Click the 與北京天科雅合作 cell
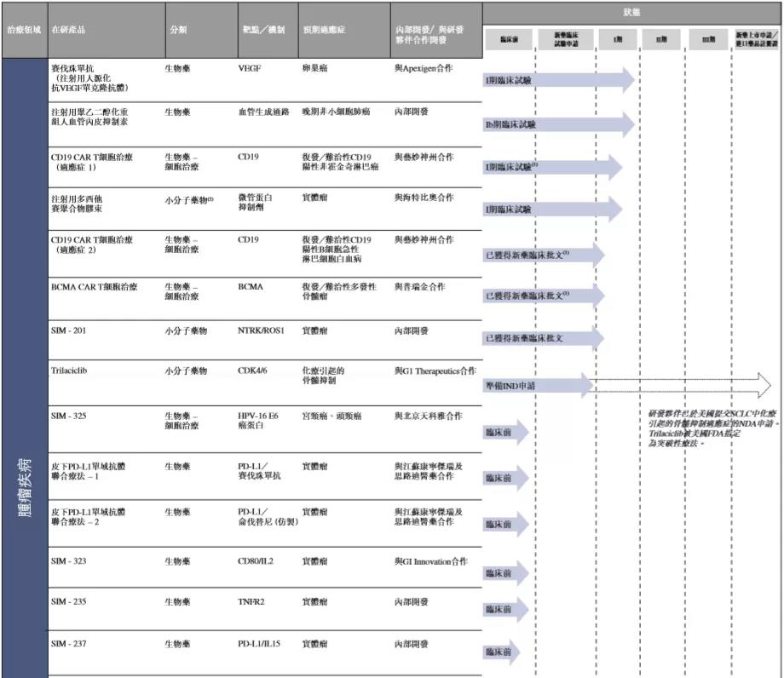The height and width of the screenshot is (678, 784). [x=429, y=417]
